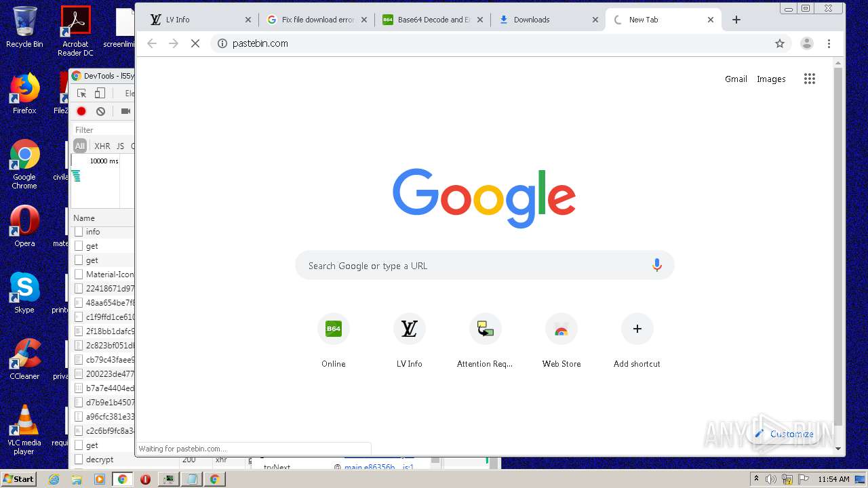868x488 pixels.
Task: Toggle device toolbar in DevTools
Action: 100,93
